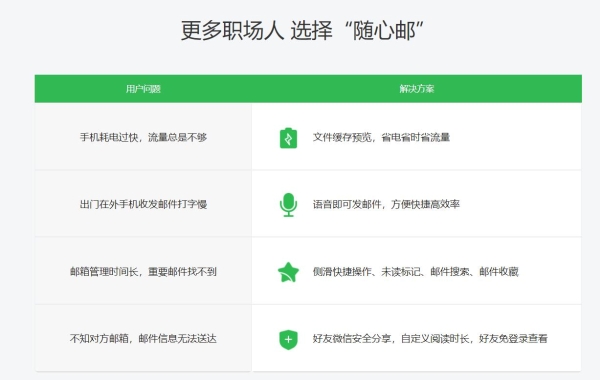The height and width of the screenshot is (380, 600).
Task: Click the green shield plus icon
Action: coord(288,339)
